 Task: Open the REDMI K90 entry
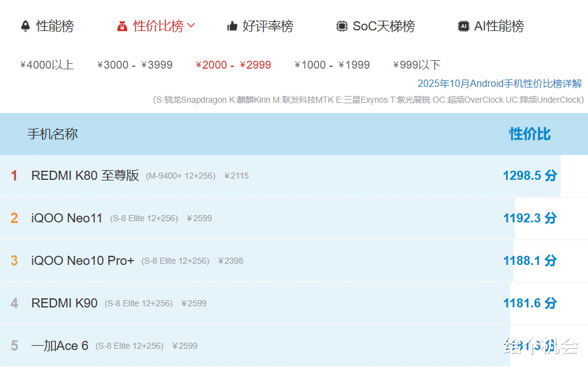tap(64, 303)
